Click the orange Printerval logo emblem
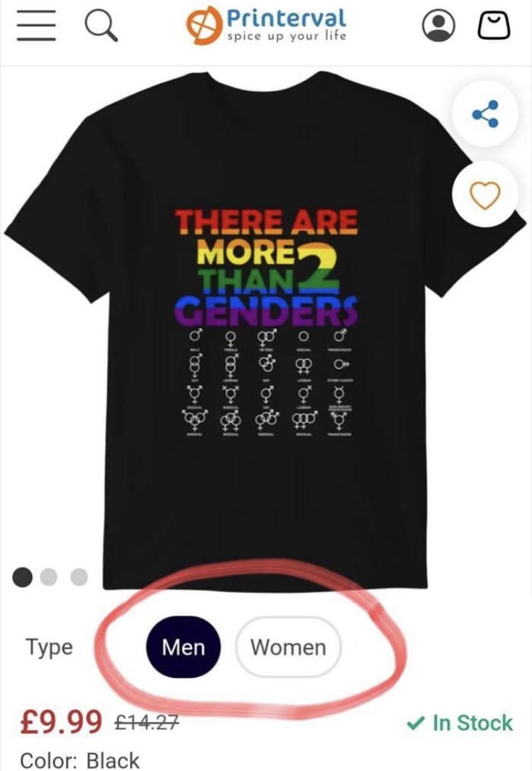 coord(204,25)
